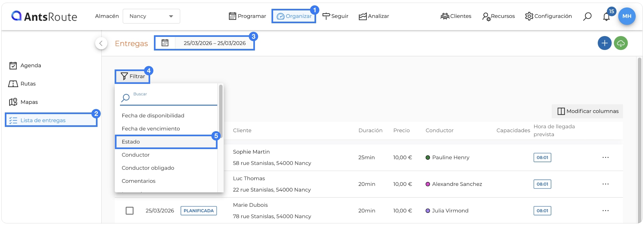Check the Marie Dubois delivery checkbox
Image resolution: width=644 pixels, height=226 pixels.
pos(130,211)
